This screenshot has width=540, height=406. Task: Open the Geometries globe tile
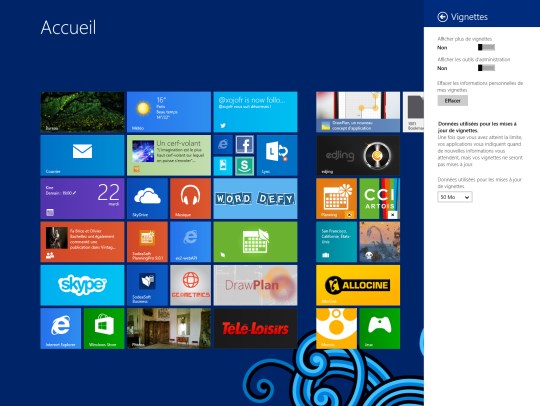click(x=190, y=285)
